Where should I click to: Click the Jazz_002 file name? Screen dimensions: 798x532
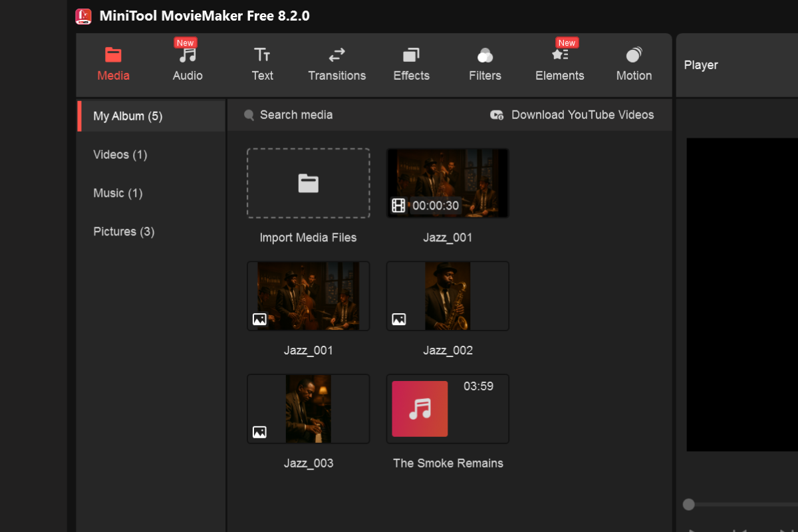(x=448, y=350)
